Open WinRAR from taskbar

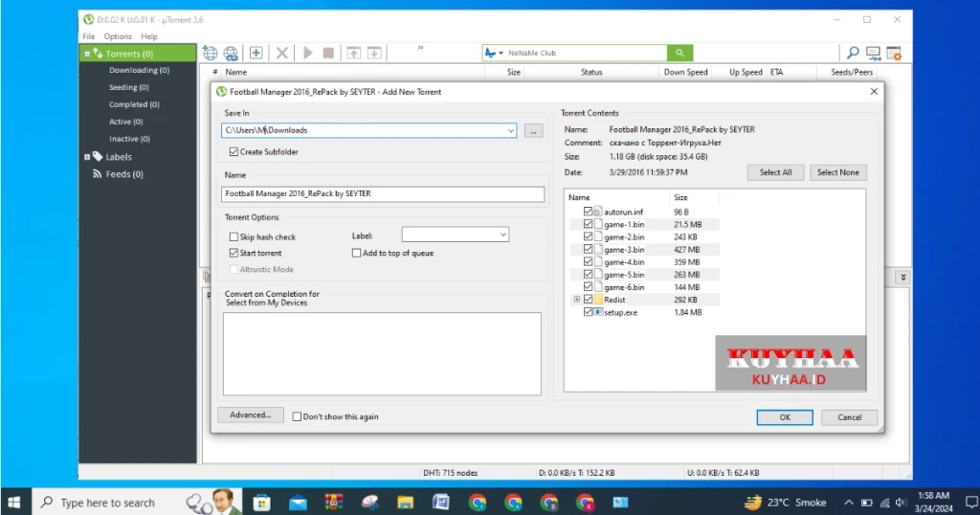[x=334, y=502]
